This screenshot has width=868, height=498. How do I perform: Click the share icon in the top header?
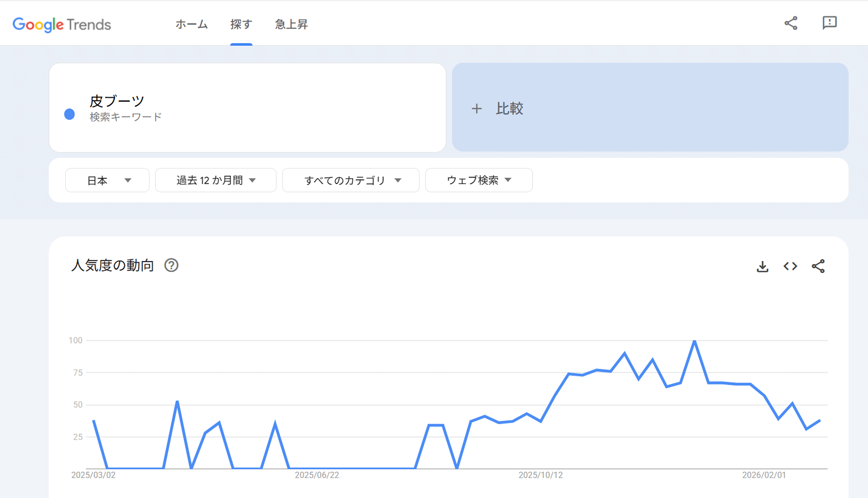791,23
